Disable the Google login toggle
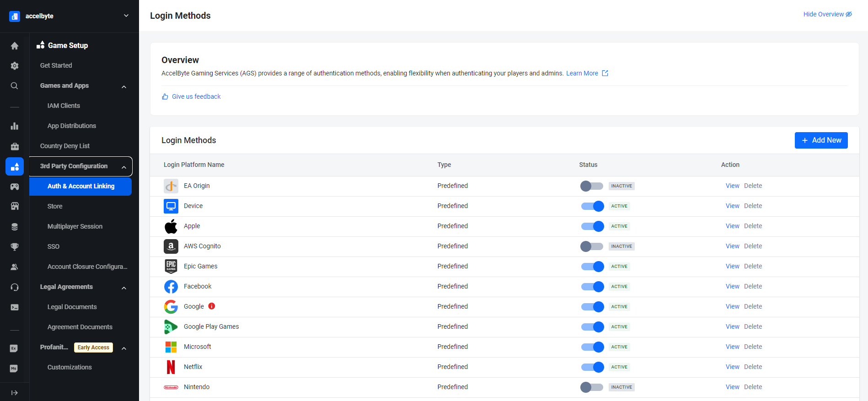Viewport: 868px width, 401px height. click(592, 307)
